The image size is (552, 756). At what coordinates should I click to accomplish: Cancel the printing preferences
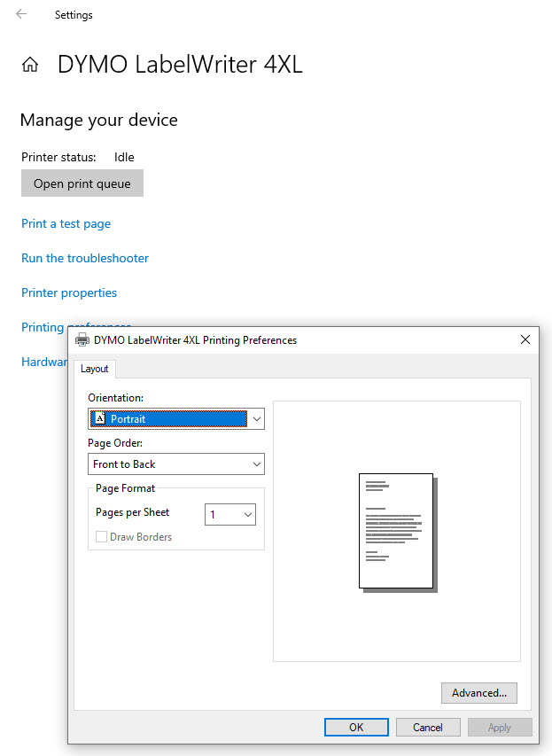(x=428, y=727)
